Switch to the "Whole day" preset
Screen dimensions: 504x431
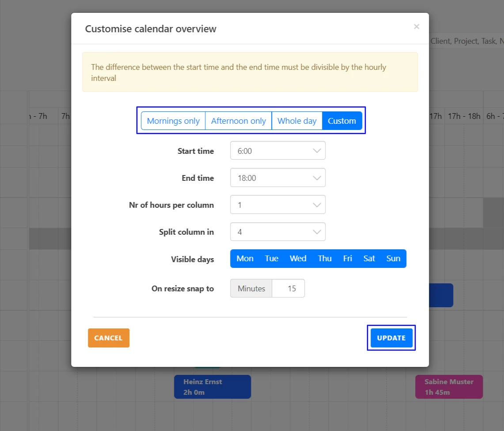pos(297,121)
